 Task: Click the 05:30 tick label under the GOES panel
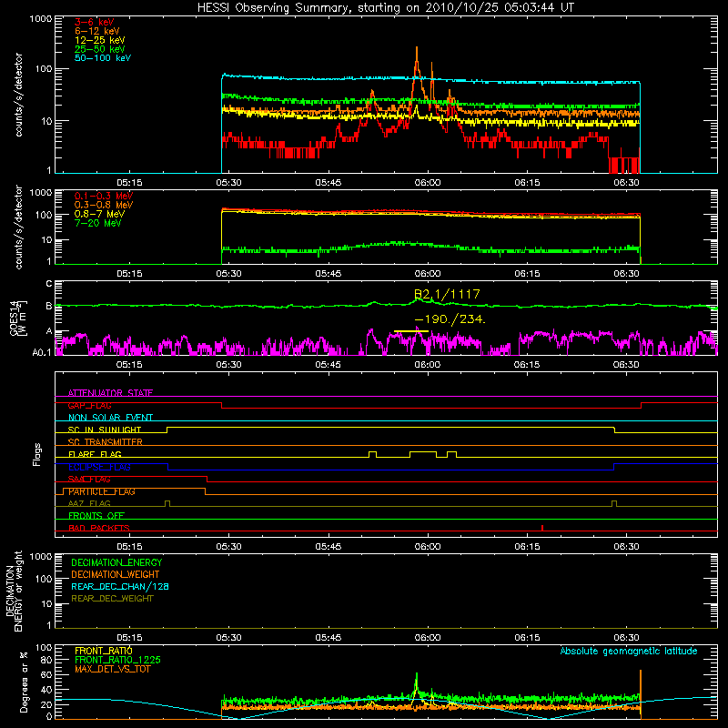pos(228,365)
